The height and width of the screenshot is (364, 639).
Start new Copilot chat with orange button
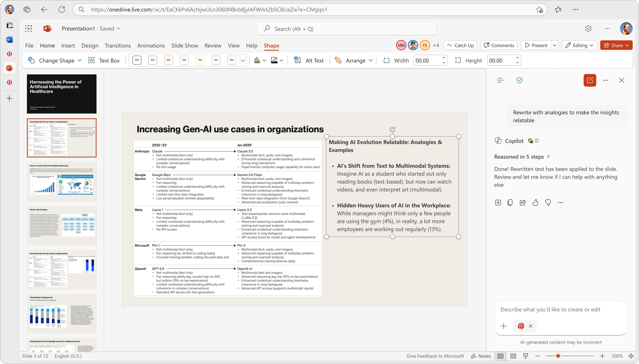pyautogui.click(x=590, y=80)
